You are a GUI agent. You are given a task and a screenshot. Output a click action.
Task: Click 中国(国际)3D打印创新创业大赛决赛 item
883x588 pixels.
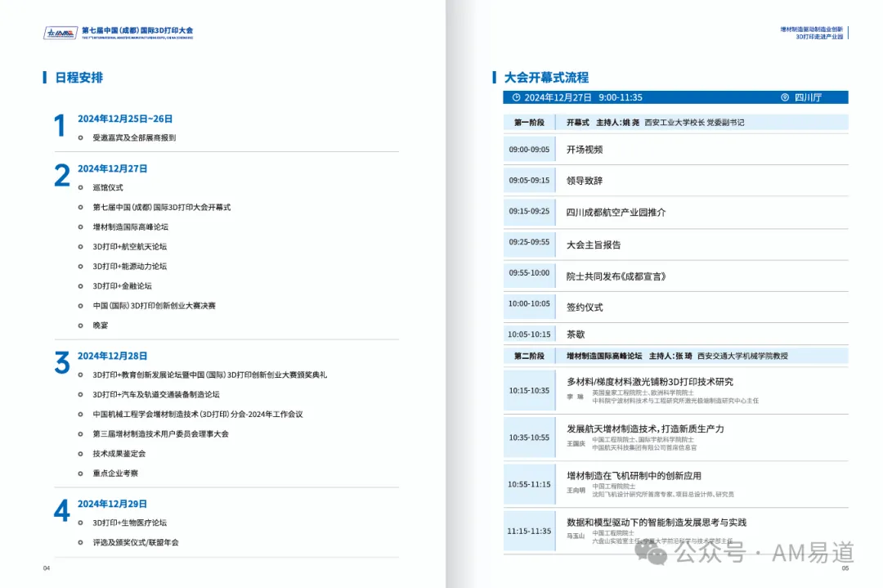click(155, 306)
